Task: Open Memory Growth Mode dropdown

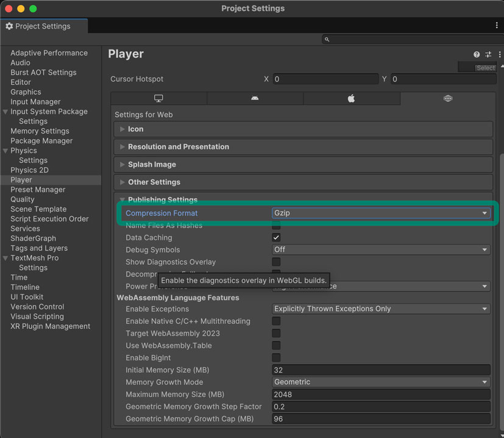Action: pyautogui.click(x=381, y=382)
